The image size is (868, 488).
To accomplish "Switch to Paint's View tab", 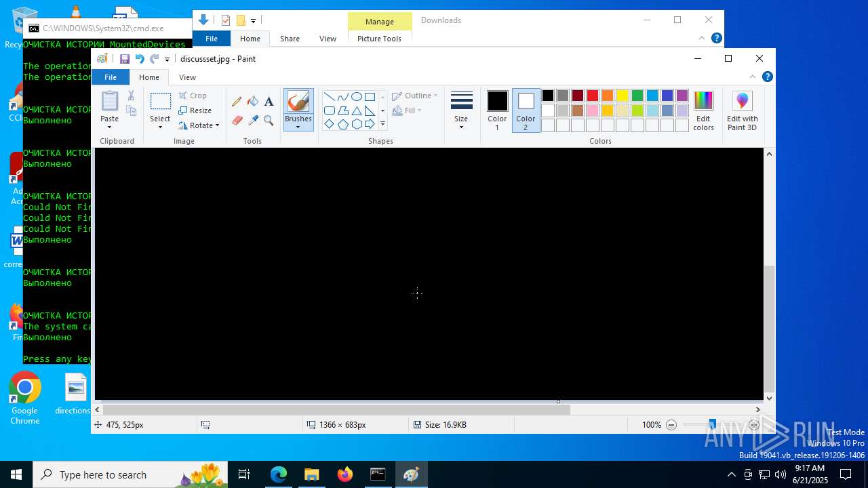I will (x=187, y=77).
